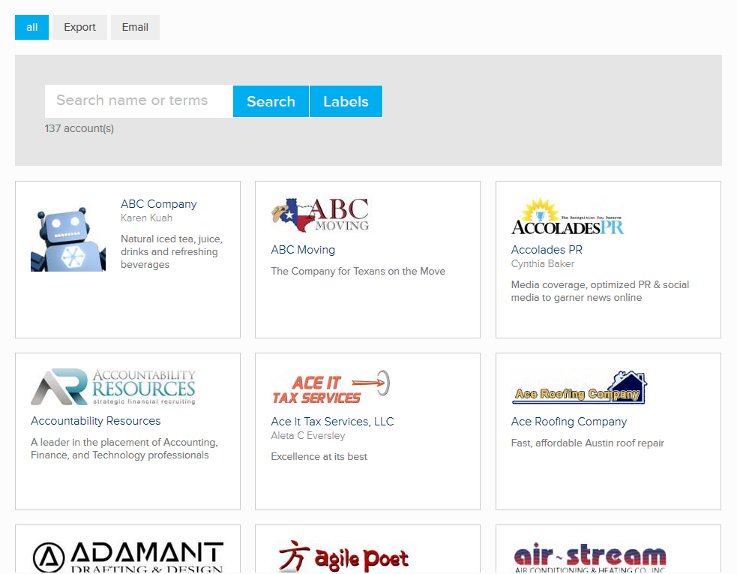The image size is (737, 574).
Task: Click the 'Media coverage, optimized PR' description
Action: [x=600, y=291]
